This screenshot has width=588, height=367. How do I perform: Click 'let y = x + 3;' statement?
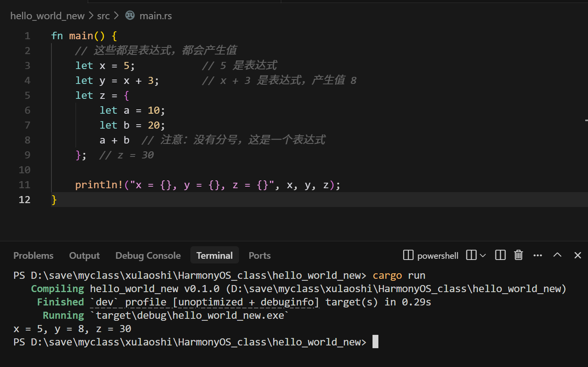click(x=117, y=80)
